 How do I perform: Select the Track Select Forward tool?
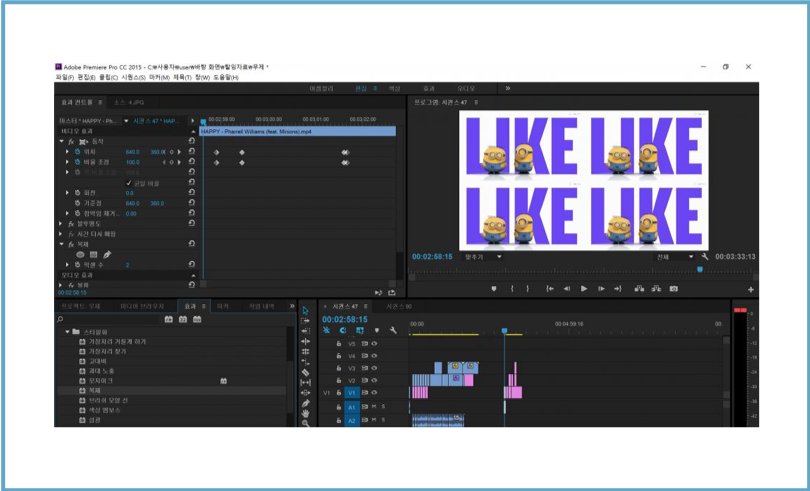click(305, 321)
